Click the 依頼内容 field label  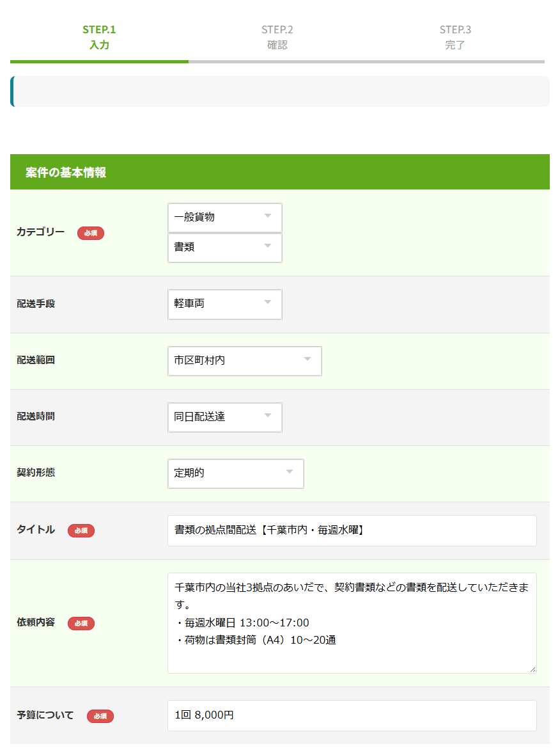point(36,622)
